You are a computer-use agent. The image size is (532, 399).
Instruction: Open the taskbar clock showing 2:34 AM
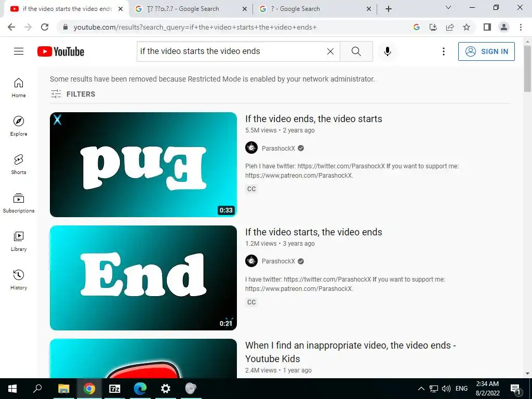tap(487, 389)
